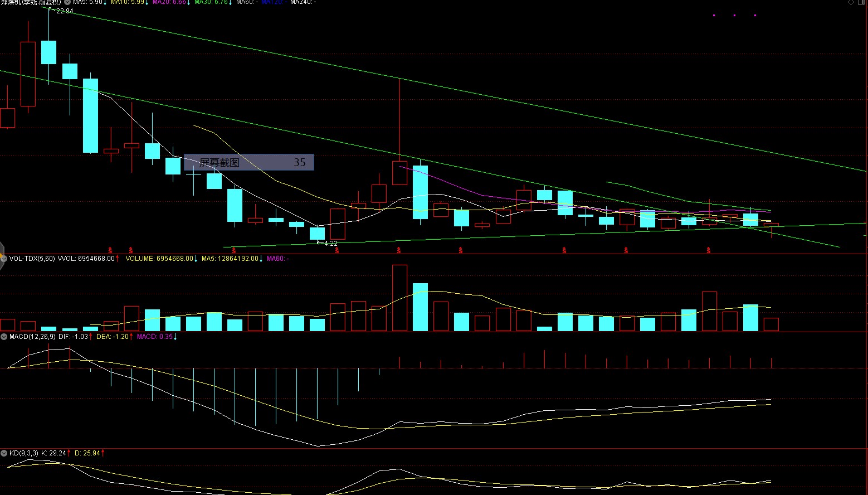The height and width of the screenshot is (495, 868).
Task: Click MA5: 12864192.00 in volume panel
Action: [x=230, y=259]
